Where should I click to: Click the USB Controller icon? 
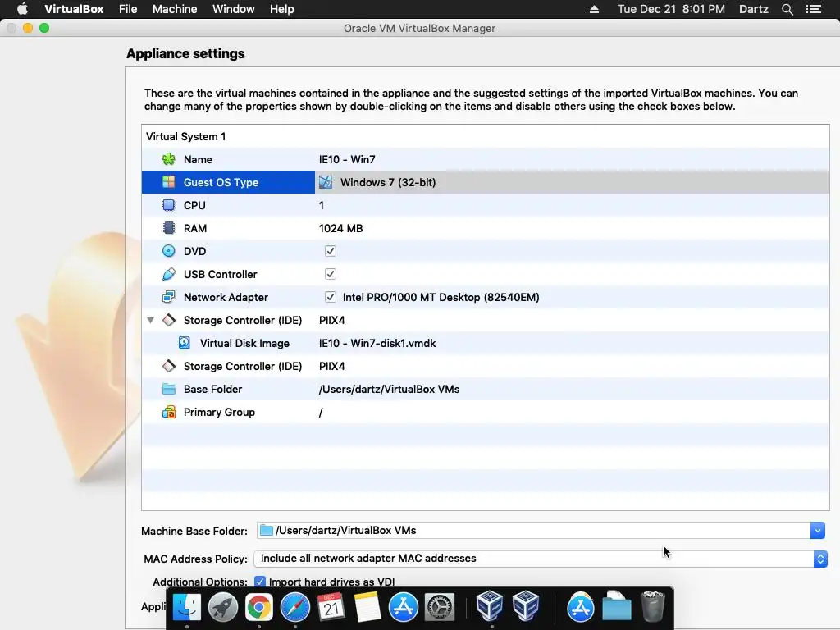point(169,274)
